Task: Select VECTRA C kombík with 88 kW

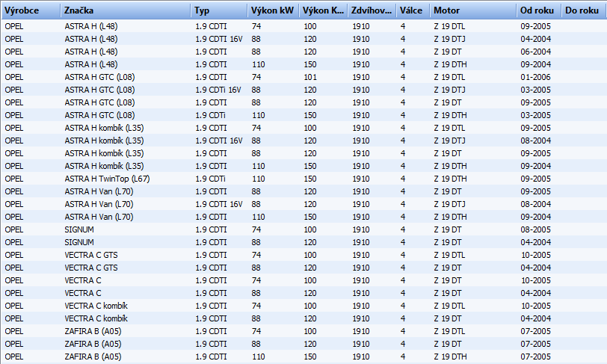Action: [303, 318]
